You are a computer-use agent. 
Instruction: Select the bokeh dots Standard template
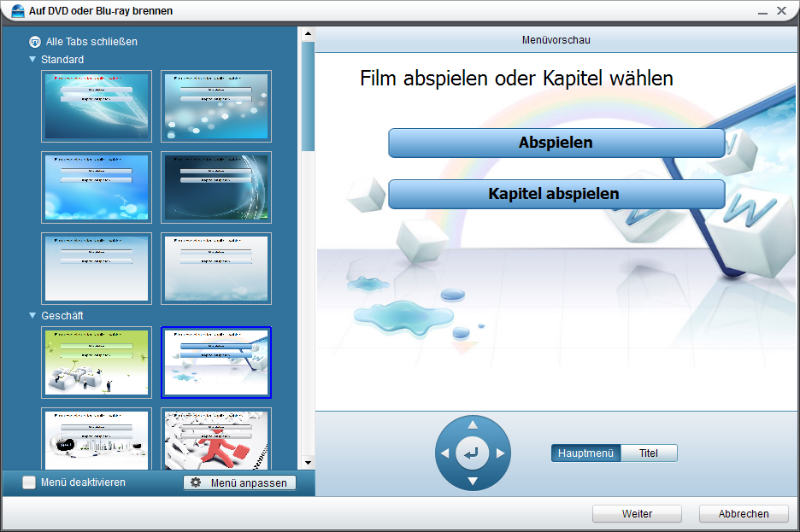click(x=216, y=106)
